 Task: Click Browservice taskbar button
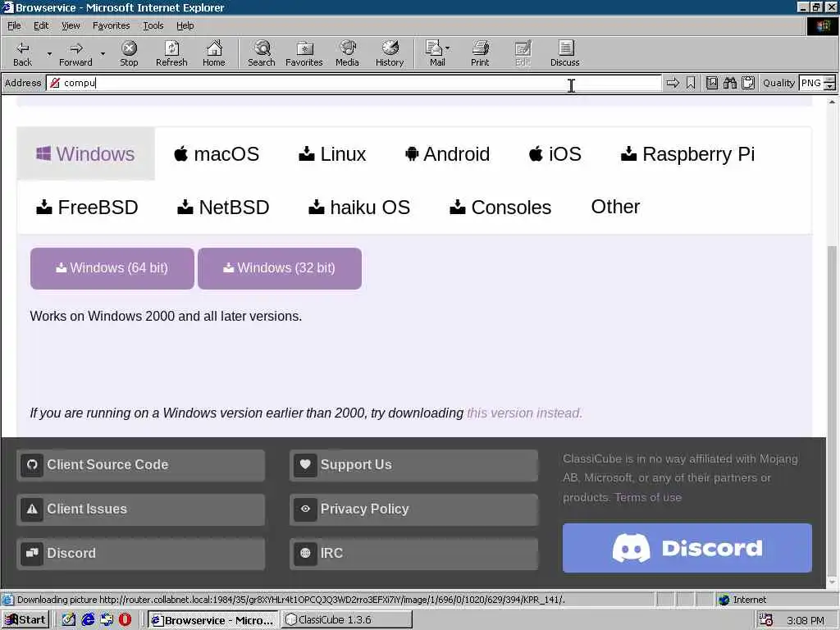click(213, 620)
